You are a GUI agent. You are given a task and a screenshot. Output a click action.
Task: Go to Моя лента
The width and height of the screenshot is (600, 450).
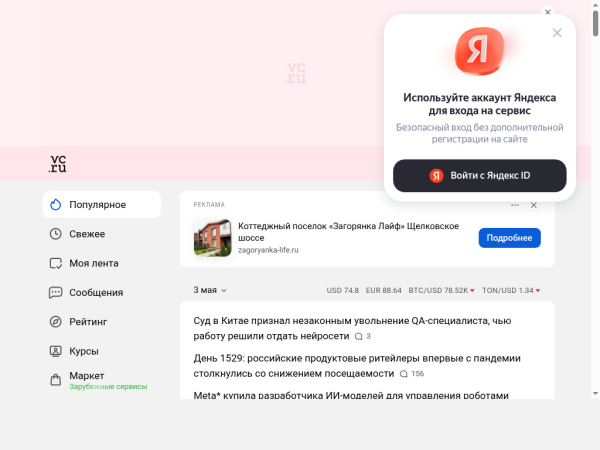(102, 263)
